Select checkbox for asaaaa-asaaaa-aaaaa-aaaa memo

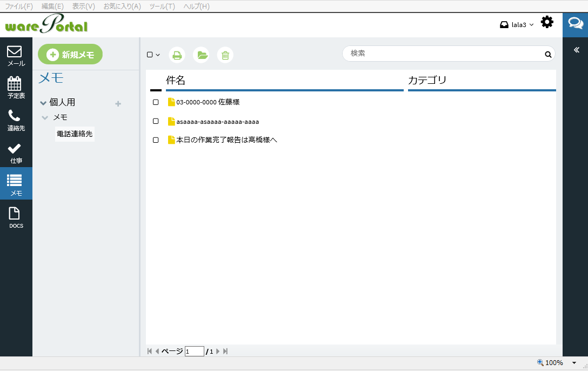pos(156,121)
